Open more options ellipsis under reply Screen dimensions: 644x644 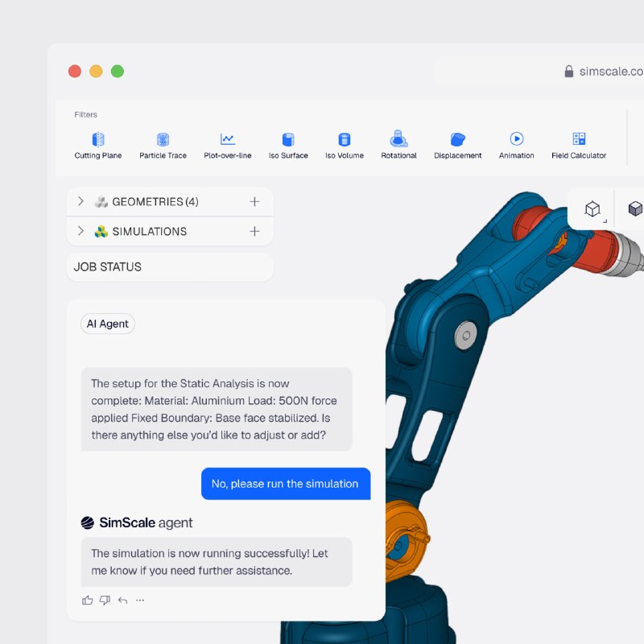point(140,600)
